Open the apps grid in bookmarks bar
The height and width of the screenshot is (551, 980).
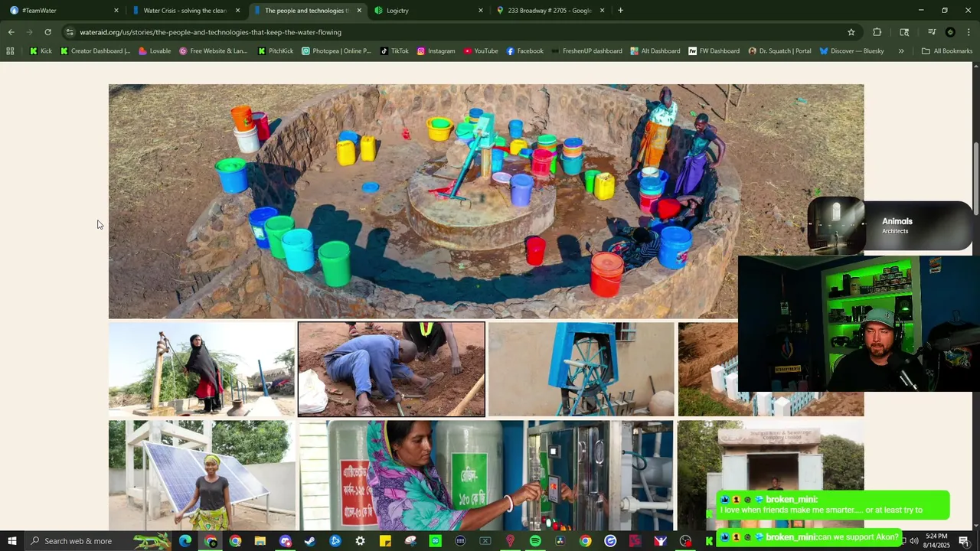coord(10,51)
